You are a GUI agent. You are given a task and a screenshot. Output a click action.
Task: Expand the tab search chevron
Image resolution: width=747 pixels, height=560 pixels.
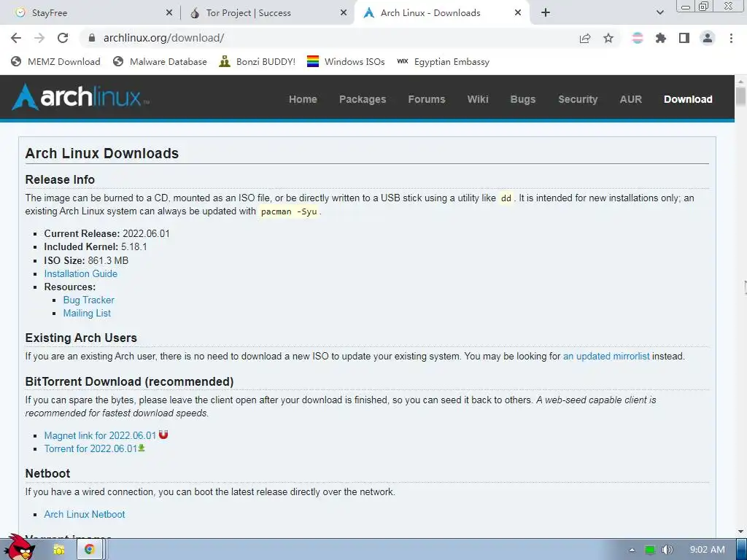click(x=659, y=13)
